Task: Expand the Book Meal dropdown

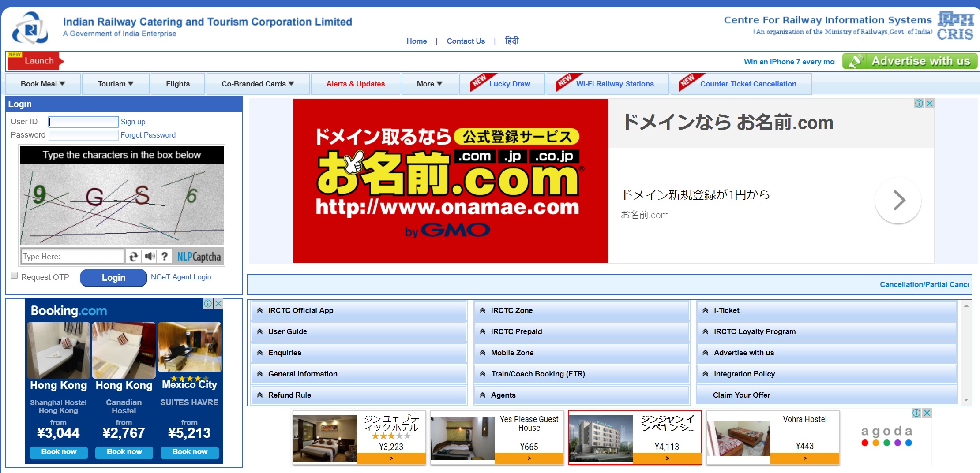Action: coord(43,84)
